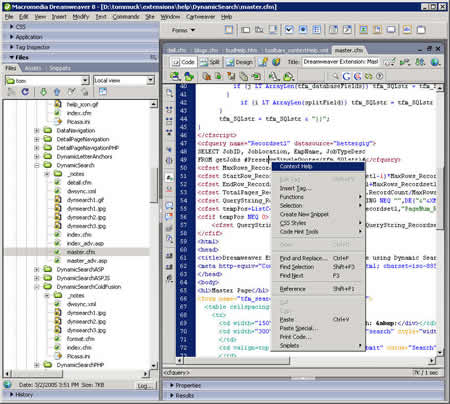Insert an Image Field form element
This screenshot has height=404, width=450.
click(x=364, y=30)
